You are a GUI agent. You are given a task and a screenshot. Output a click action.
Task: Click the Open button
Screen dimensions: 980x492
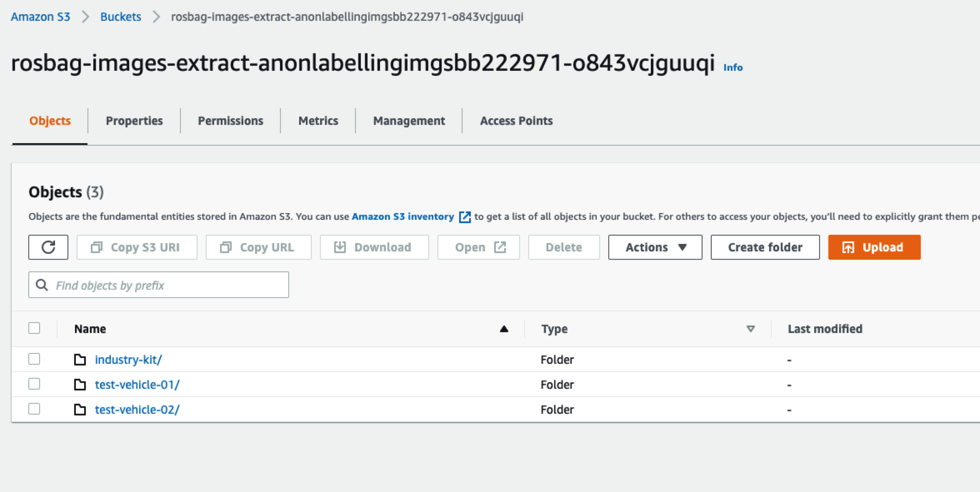click(x=479, y=247)
